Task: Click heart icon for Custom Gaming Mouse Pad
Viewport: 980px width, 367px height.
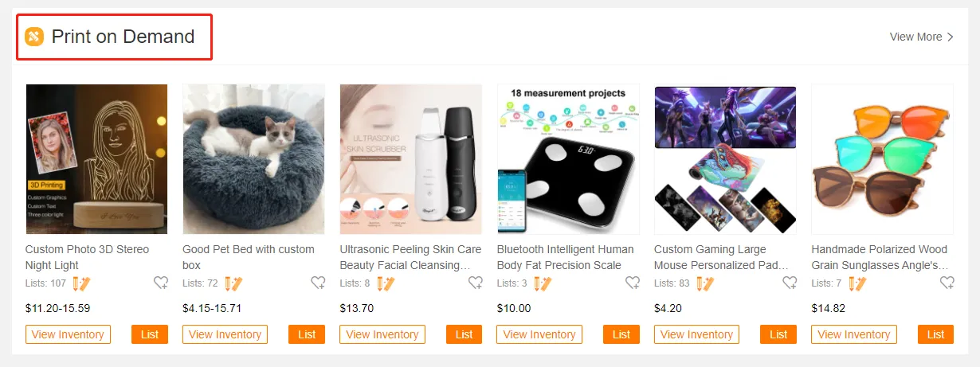Action: click(x=790, y=283)
